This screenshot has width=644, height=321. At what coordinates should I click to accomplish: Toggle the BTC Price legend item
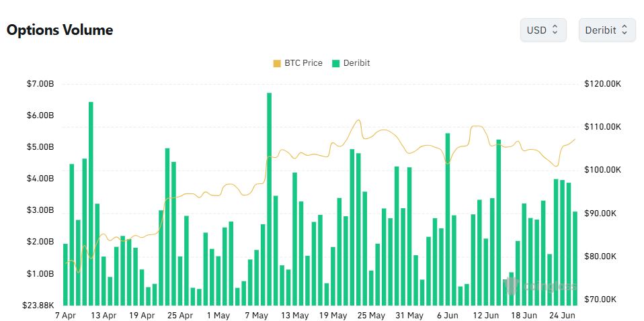298,63
